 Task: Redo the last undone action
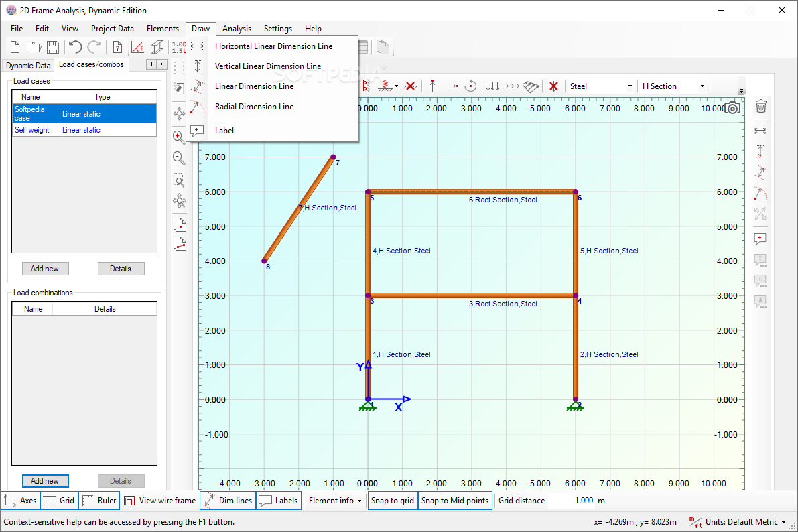coord(94,48)
